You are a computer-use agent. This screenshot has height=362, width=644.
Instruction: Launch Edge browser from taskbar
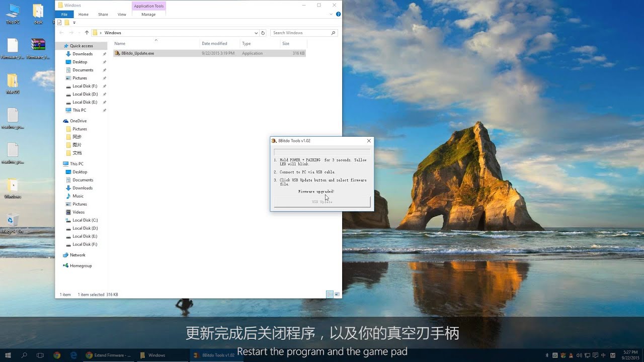73,355
